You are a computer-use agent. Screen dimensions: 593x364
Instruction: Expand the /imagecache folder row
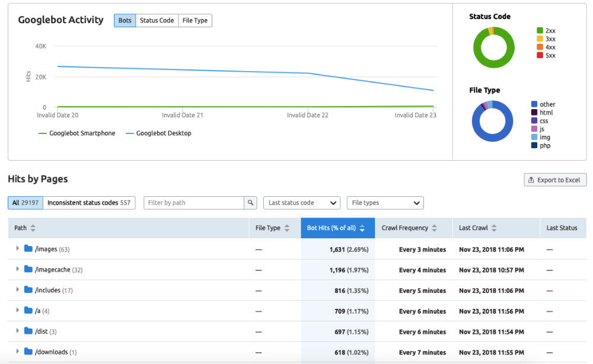tap(17, 269)
